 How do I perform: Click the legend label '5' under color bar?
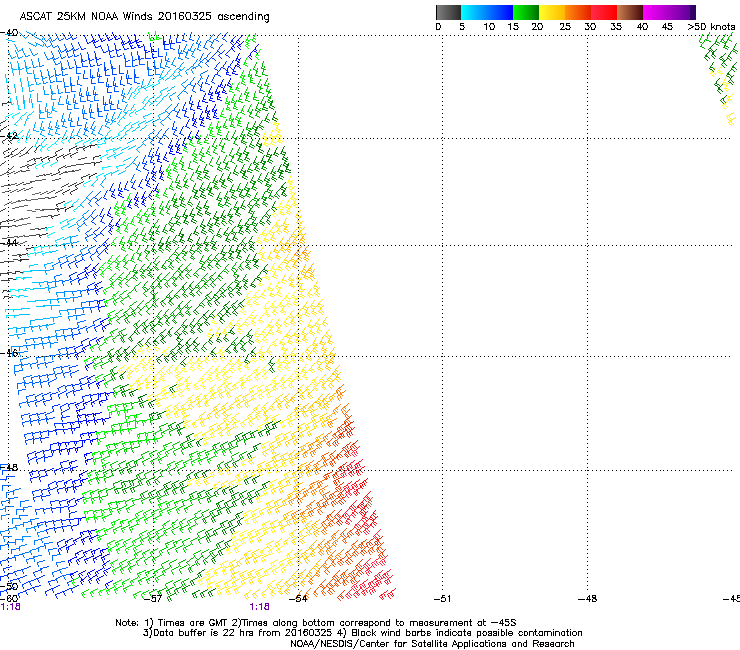pos(462,27)
